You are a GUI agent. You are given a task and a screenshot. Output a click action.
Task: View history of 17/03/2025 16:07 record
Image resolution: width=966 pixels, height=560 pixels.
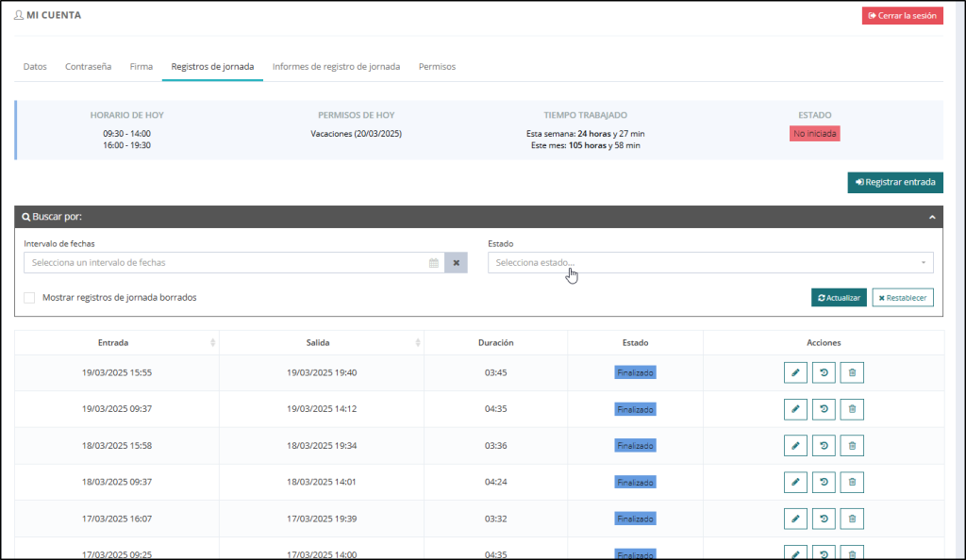(824, 519)
